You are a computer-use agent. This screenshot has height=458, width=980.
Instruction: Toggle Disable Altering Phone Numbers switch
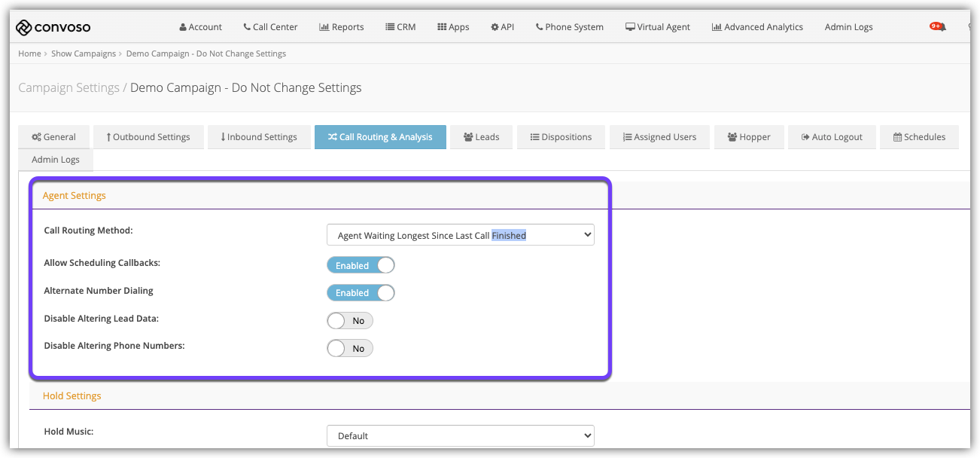click(350, 349)
